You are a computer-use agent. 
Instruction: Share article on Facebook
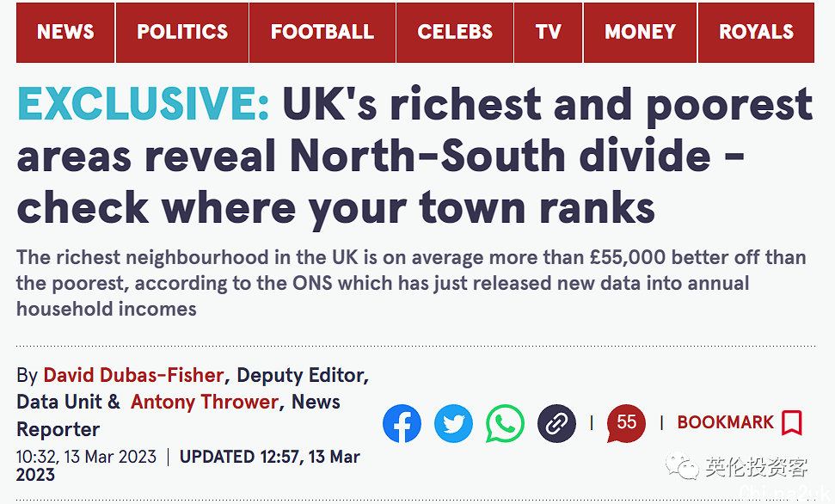pos(402,423)
